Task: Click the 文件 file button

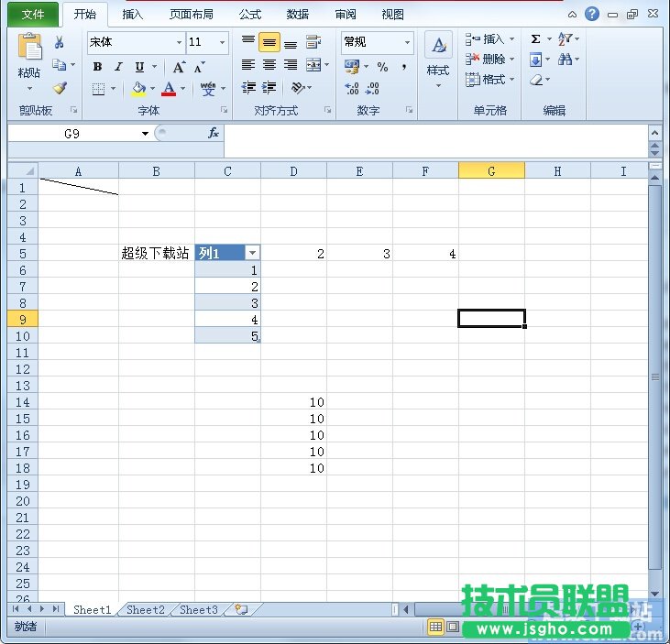Action: [33, 14]
